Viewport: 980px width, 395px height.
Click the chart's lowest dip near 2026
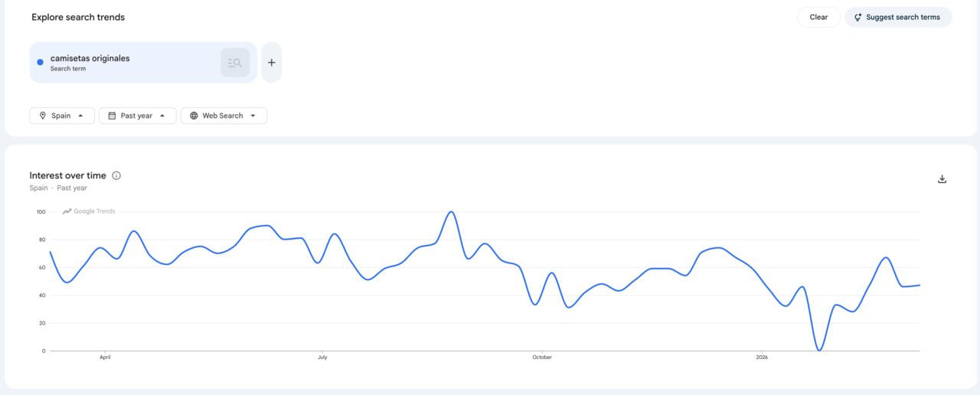(819, 350)
